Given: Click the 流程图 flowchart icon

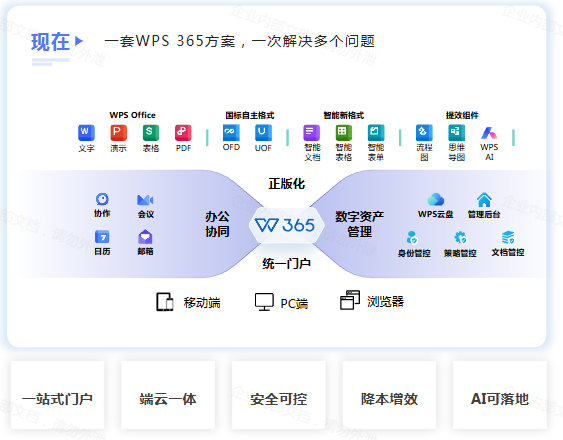Looking at the screenshot, I should 424,133.
